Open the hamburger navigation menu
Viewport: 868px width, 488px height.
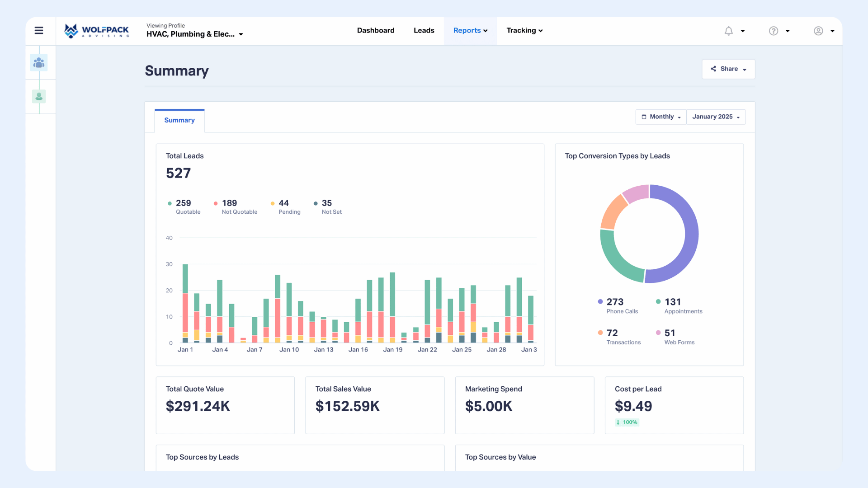point(39,30)
